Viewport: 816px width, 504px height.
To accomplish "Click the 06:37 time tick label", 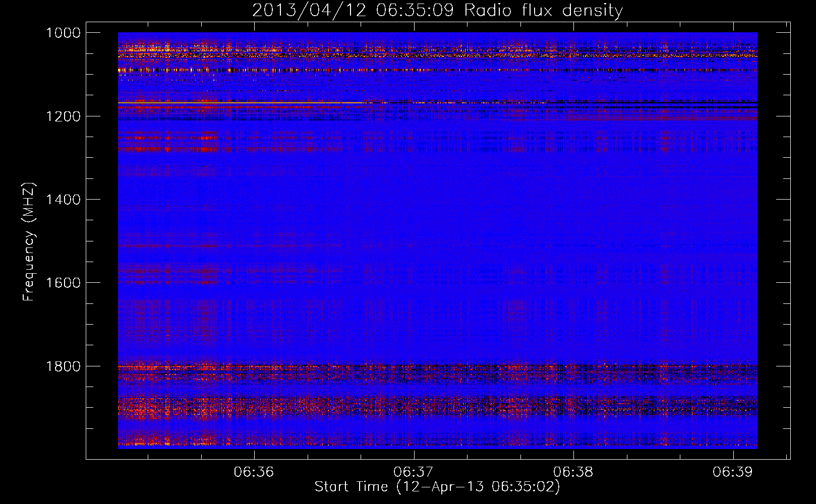I will pyautogui.click(x=414, y=472).
